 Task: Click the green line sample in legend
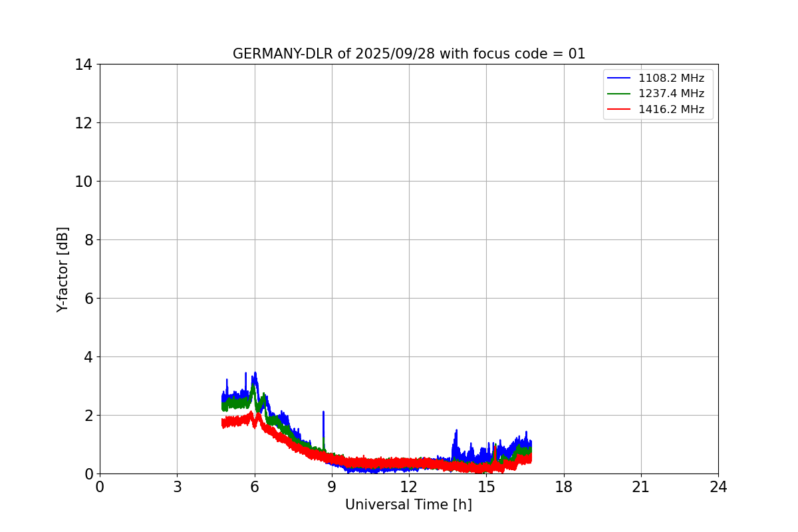(619, 94)
